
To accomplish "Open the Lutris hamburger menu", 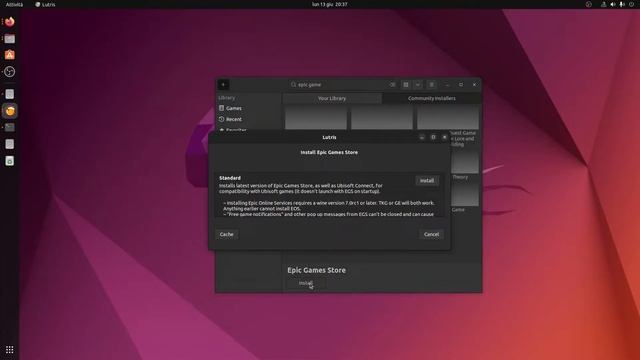I will pyautogui.click(x=431, y=84).
